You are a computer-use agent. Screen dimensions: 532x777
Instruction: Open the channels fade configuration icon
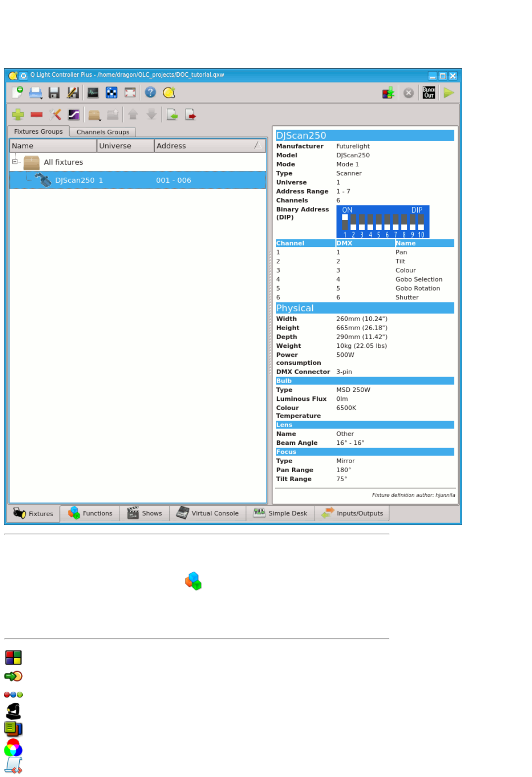74,115
